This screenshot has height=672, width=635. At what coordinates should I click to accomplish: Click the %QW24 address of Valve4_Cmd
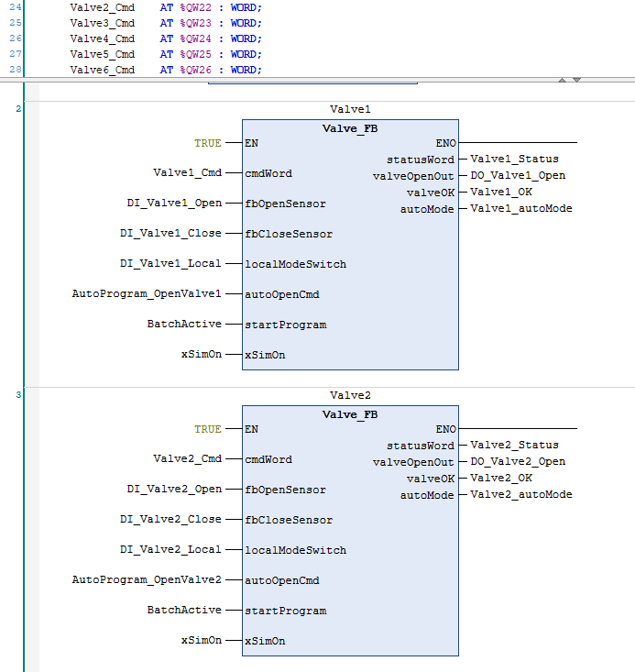[195, 39]
